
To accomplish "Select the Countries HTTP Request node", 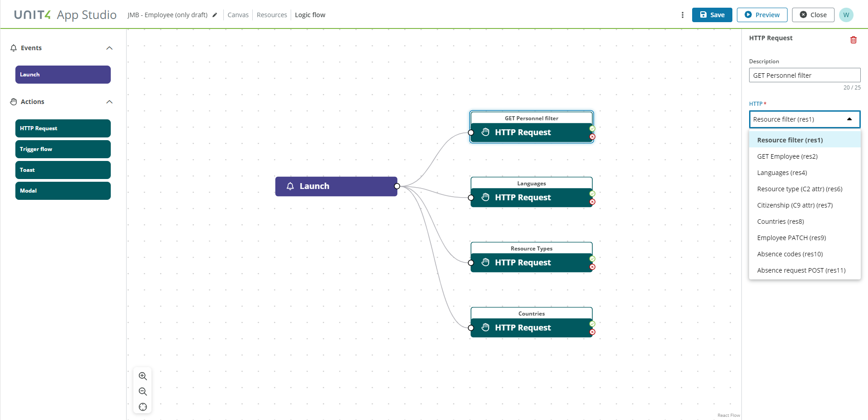I will [532, 322].
